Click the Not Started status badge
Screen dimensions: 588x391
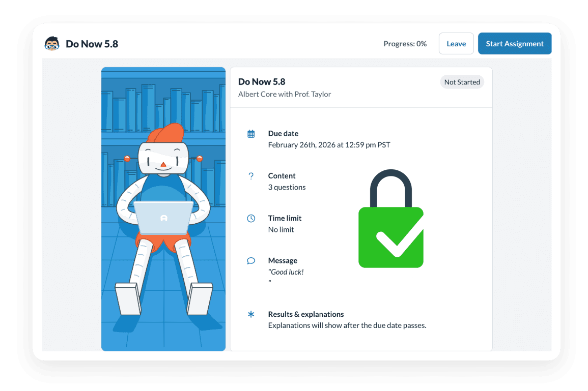point(462,82)
